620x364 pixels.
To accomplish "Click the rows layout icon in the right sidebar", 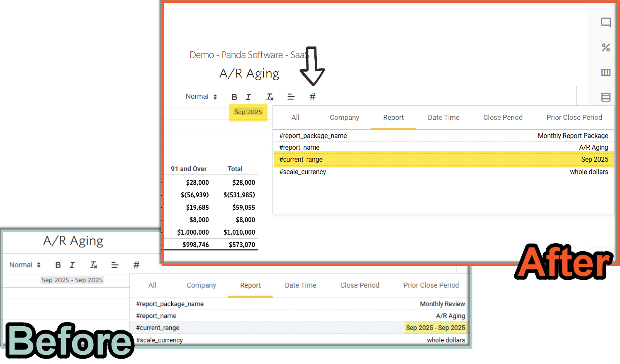I will (x=605, y=97).
